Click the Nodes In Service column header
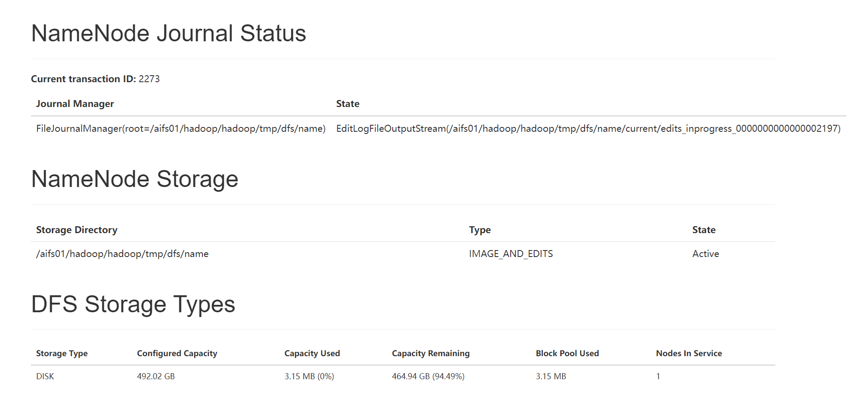 pyautogui.click(x=688, y=353)
